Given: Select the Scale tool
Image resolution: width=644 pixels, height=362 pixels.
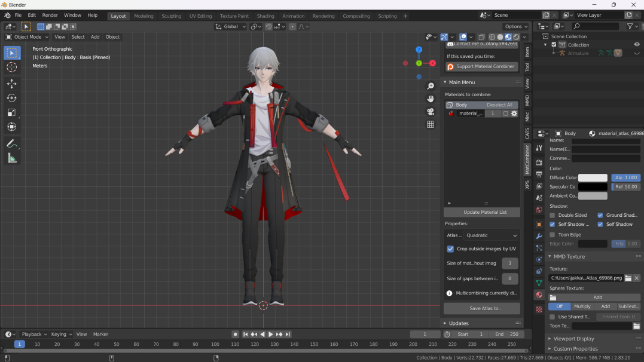Looking at the screenshot, I should 11,112.
